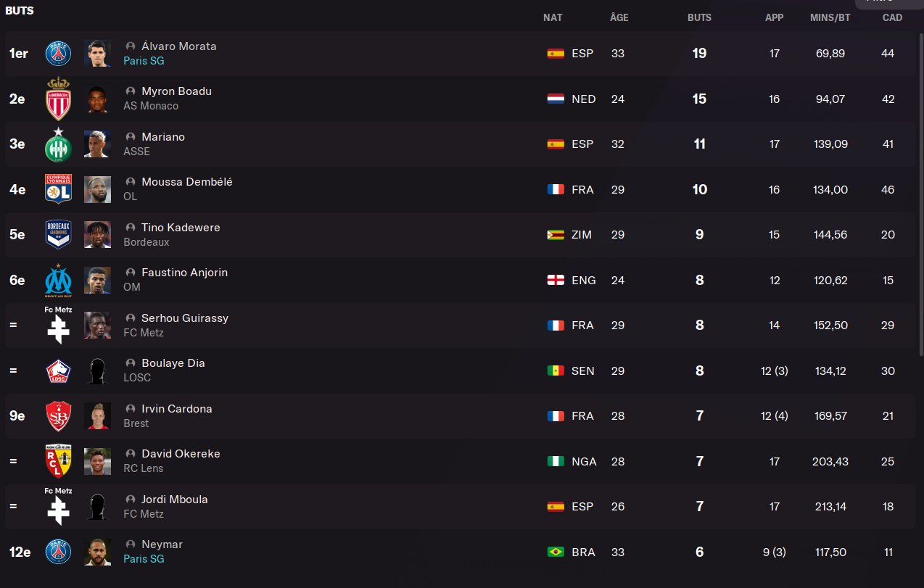The height and width of the screenshot is (588, 924).
Task: Click the Olympique Lyonnais crest
Action: click(59, 189)
